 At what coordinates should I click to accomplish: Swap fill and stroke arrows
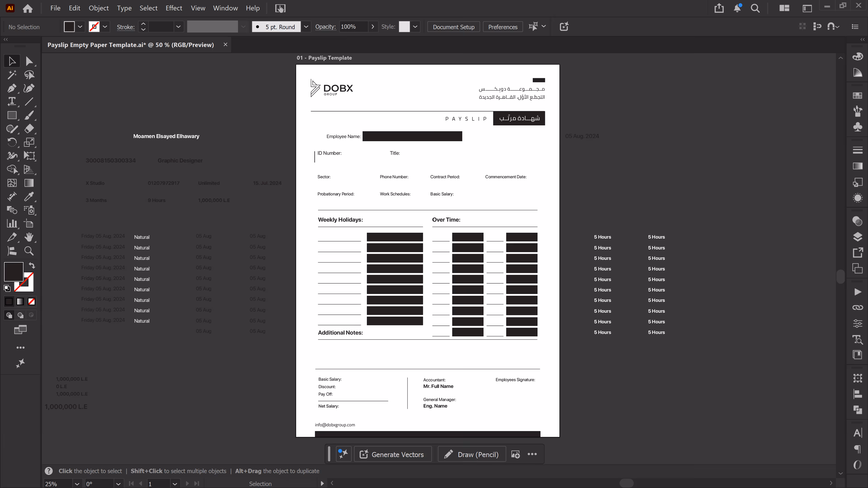tap(32, 265)
